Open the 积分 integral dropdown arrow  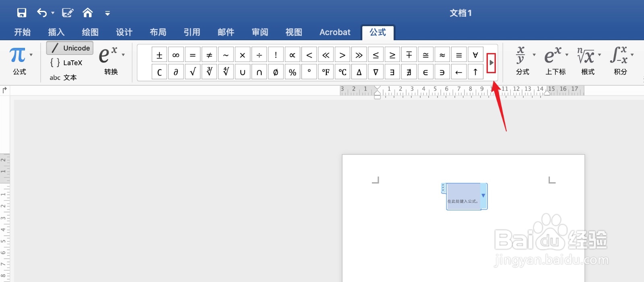tap(632, 55)
